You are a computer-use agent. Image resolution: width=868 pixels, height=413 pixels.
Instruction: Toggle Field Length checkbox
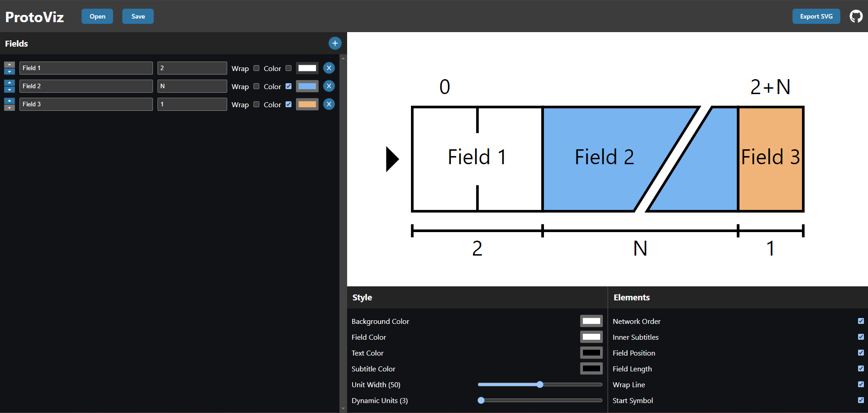(861, 369)
